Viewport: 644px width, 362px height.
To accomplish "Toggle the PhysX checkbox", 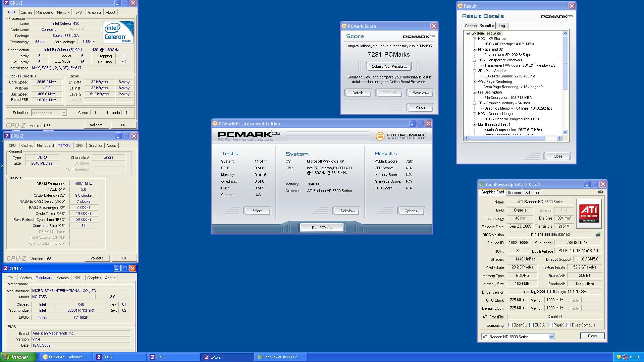I will tap(550, 325).
